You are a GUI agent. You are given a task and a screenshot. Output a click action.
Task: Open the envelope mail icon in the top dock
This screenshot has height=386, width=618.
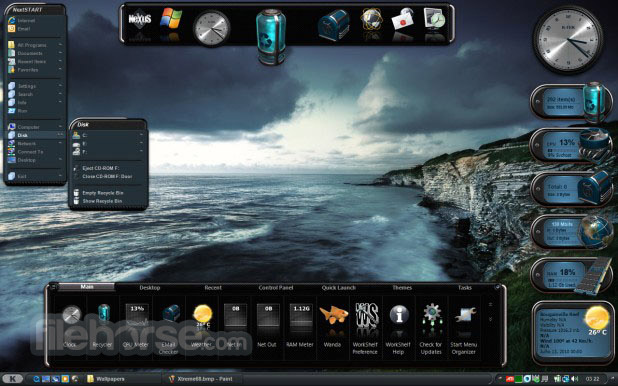coord(402,19)
